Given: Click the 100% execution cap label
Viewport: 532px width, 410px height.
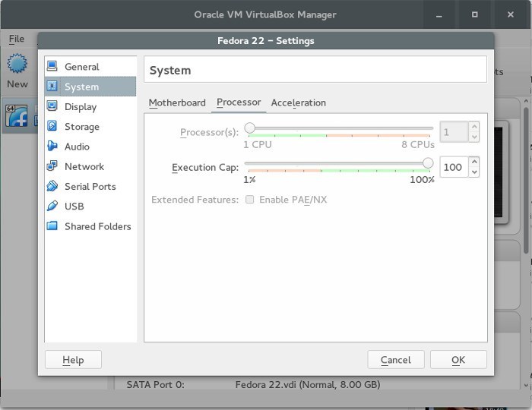Looking at the screenshot, I should click(x=422, y=180).
